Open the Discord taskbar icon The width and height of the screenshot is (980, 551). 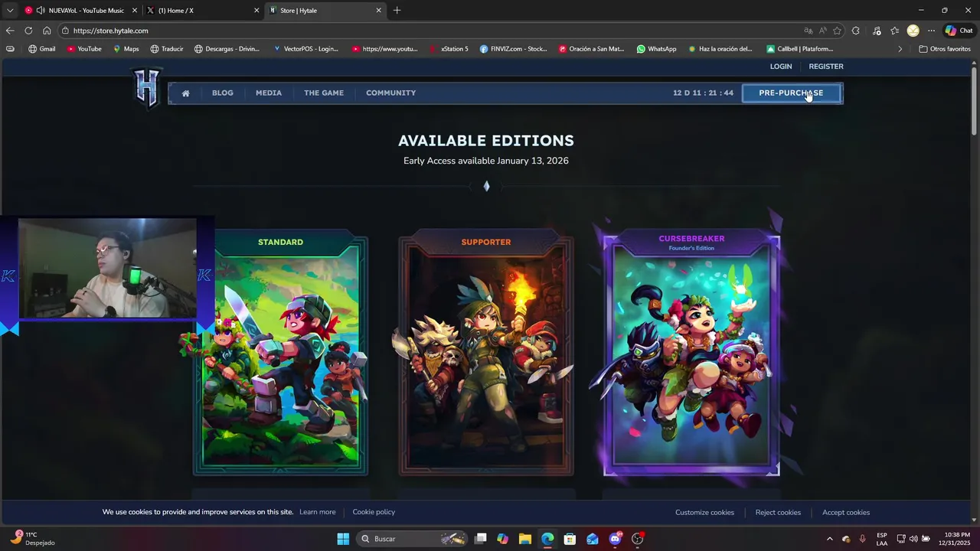point(615,539)
